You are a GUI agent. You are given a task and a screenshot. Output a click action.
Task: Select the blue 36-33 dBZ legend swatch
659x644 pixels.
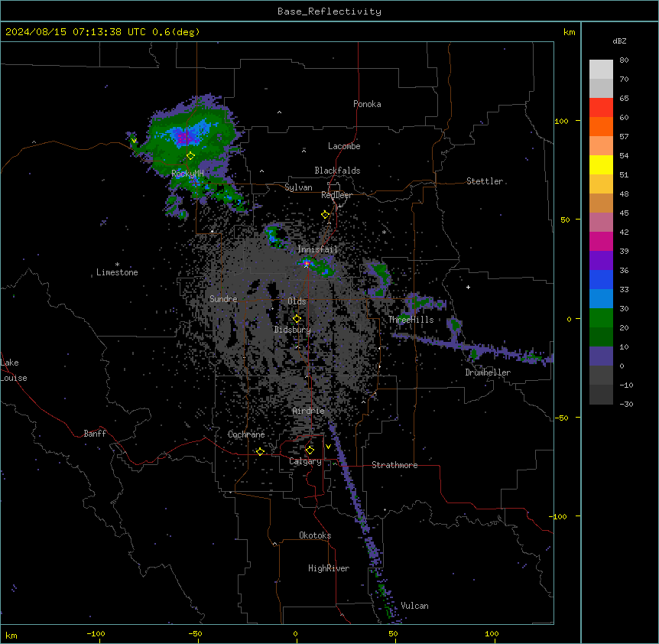(x=601, y=279)
